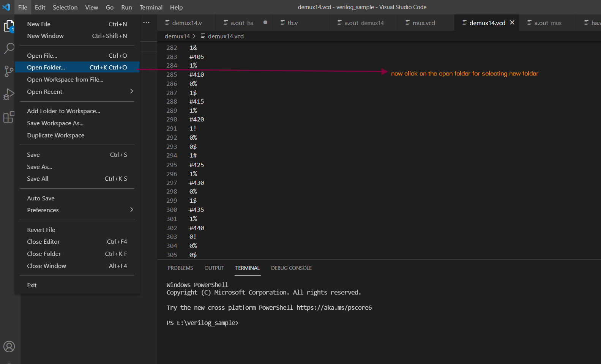Viewport: 601px width, 364px height.
Task: Open Source Control view in activity bar
Action: (9, 71)
